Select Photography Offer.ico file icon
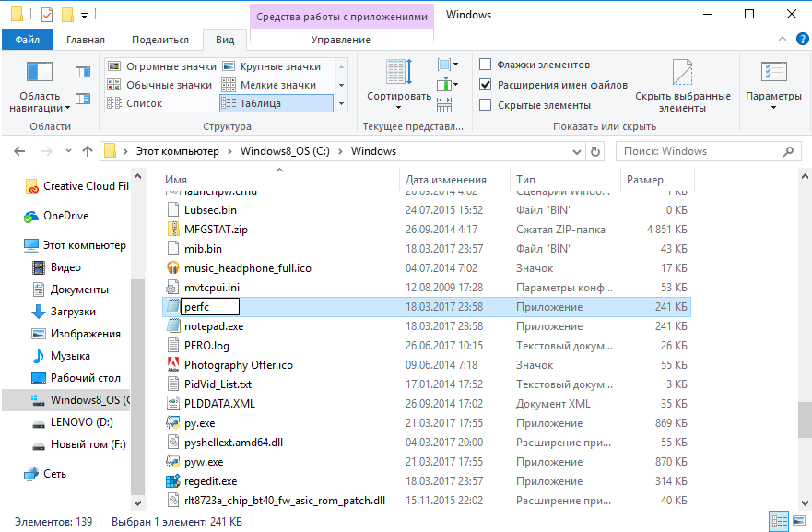The width and height of the screenshot is (812, 532). [x=172, y=365]
